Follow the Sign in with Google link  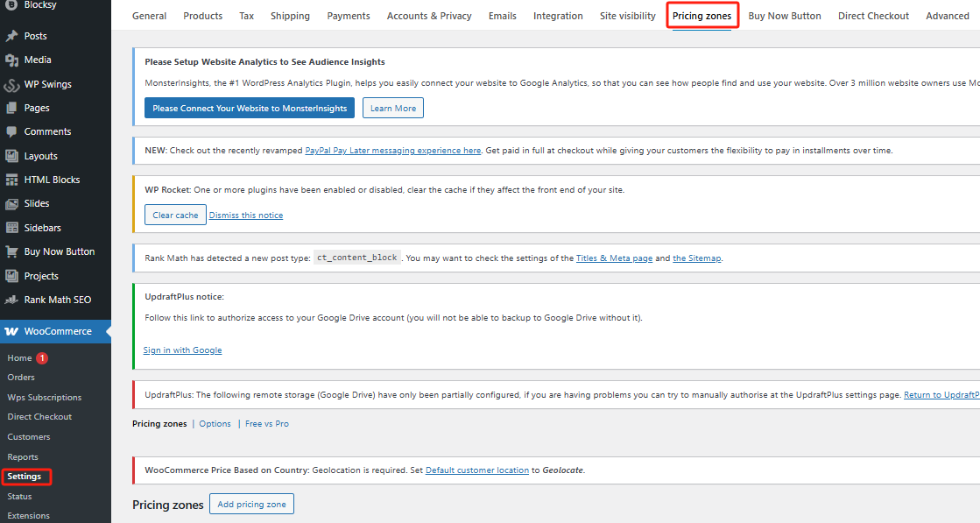(182, 350)
